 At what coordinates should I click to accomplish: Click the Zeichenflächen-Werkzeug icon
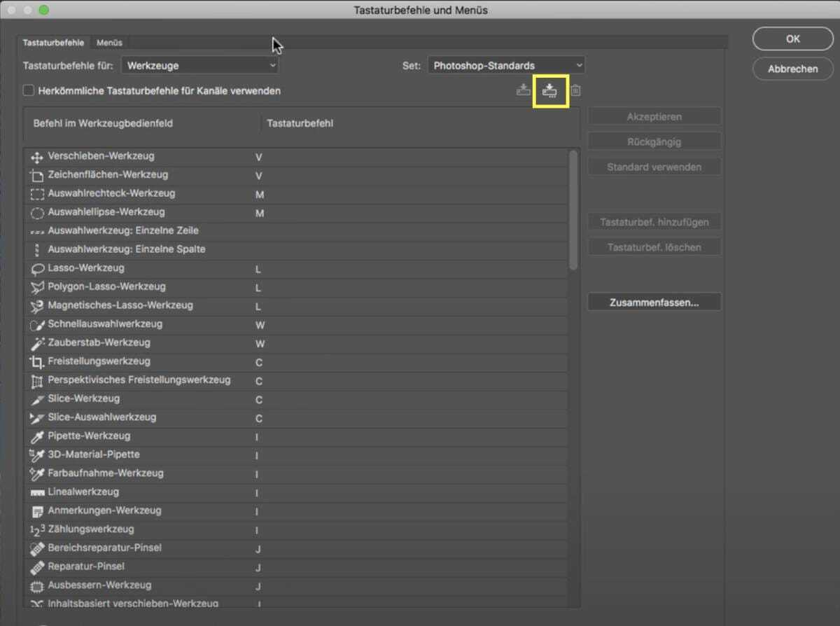pos(36,174)
